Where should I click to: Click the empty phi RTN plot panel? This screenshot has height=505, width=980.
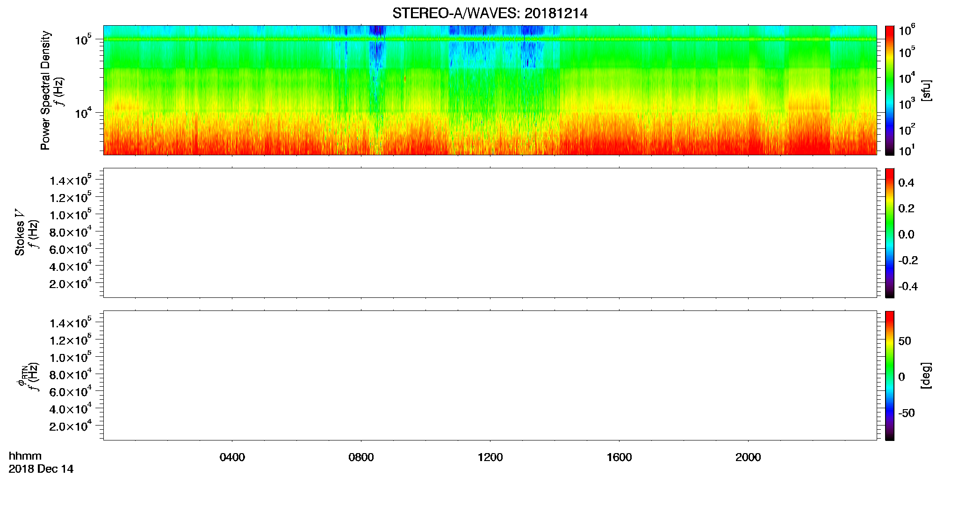[x=490, y=375]
